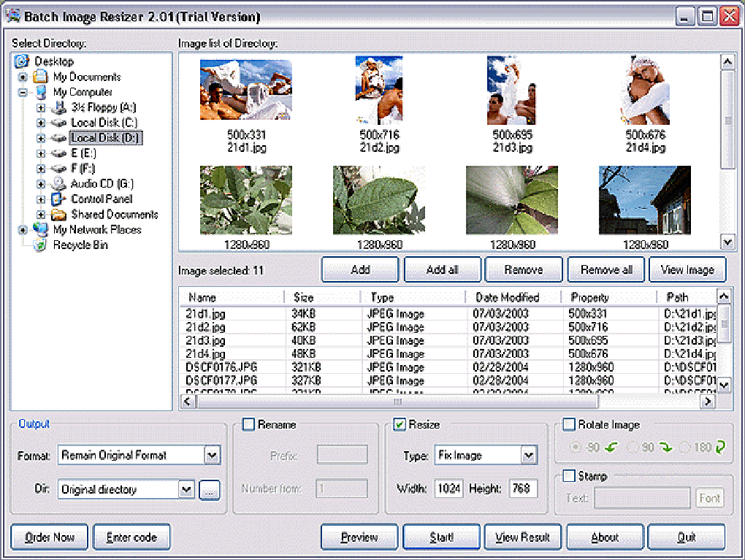The width and height of the screenshot is (745, 560).
Task: Click the Width input field
Action: 448,488
